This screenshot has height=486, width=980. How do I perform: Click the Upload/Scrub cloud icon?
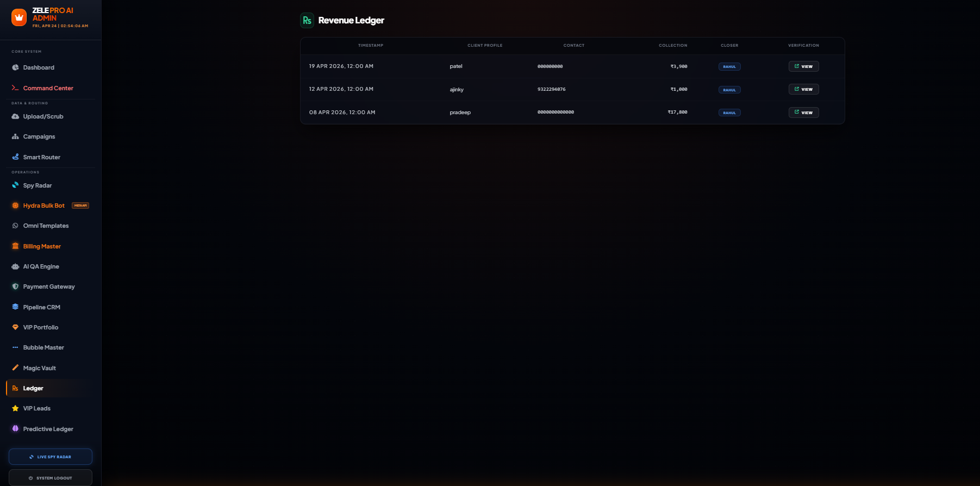[x=15, y=116]
